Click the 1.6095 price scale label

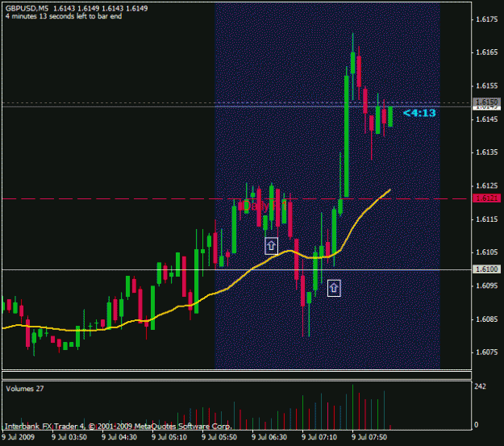click(x=486, y=286)
